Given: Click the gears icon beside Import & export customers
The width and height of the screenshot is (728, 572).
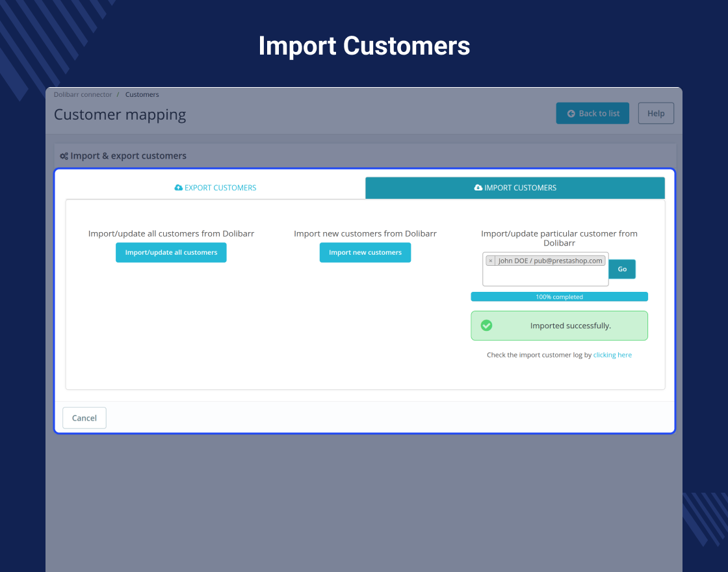Looking at the screenshot, I should click(64, 157).
